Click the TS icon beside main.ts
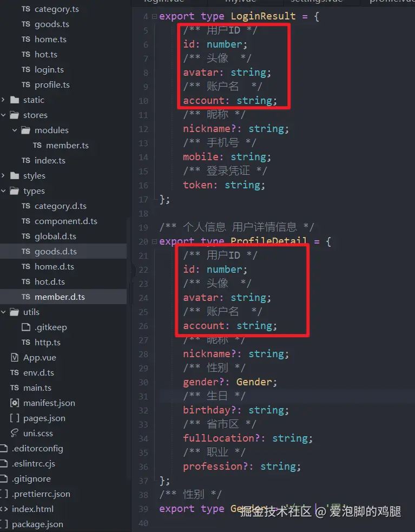The height and width of the screenshot is (532, 415). pos(15,388)
